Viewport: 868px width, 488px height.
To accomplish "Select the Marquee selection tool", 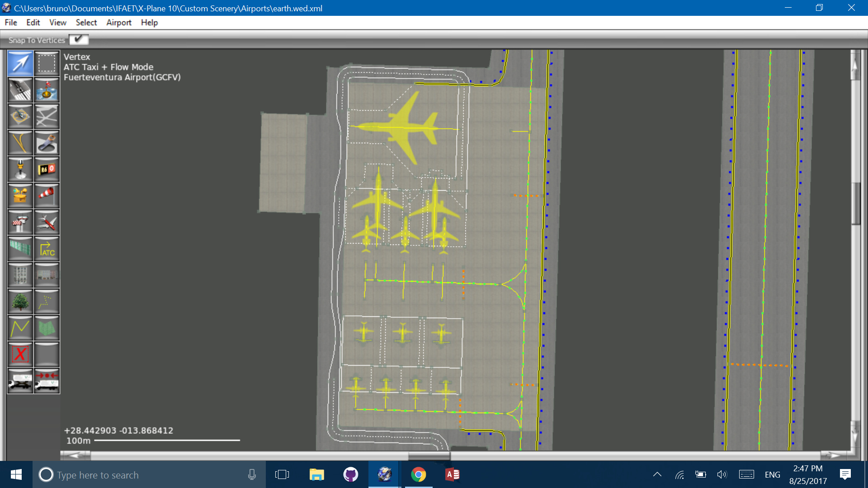I will pos(47,63).
